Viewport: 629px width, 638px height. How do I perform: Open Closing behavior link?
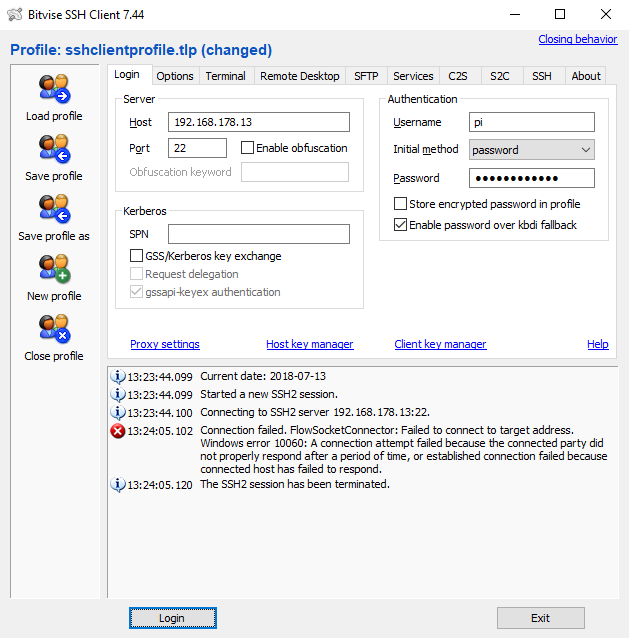click(x=578, y=39)
